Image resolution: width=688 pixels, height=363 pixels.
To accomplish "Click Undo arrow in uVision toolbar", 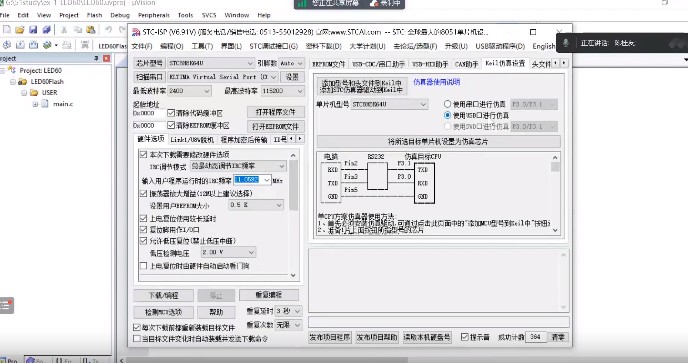I will click(x=108, y=30).
